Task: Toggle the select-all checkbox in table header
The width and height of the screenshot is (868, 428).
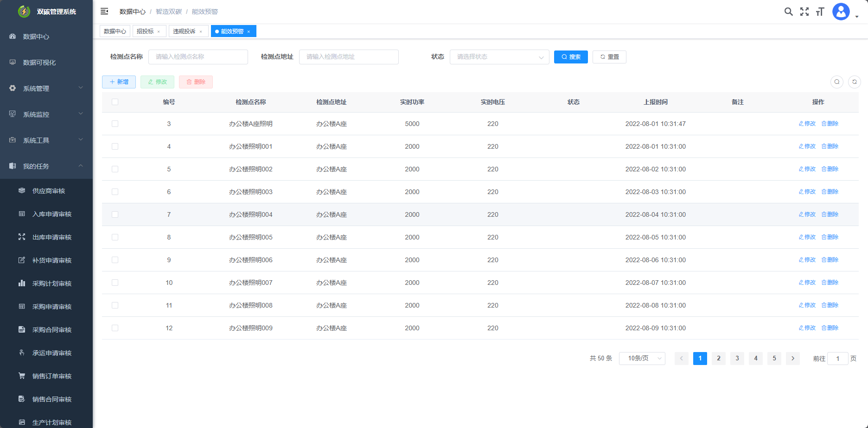Action: [115, 102]
